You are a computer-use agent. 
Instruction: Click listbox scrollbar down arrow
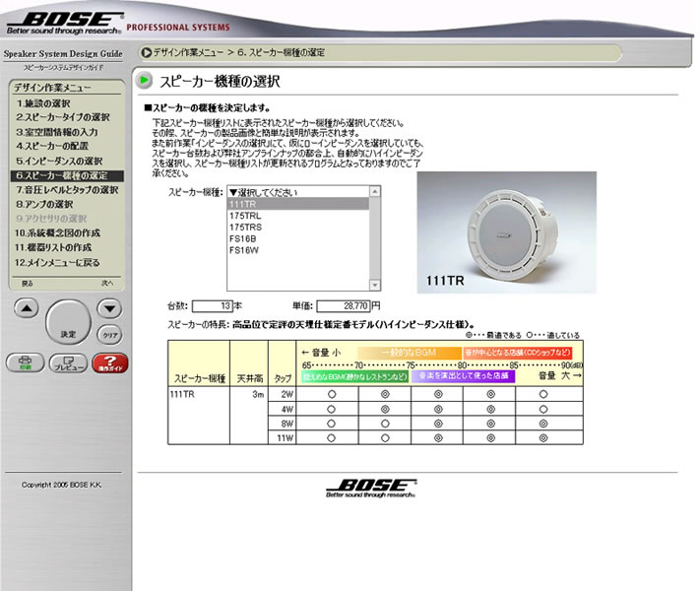(x=374, y=285)
